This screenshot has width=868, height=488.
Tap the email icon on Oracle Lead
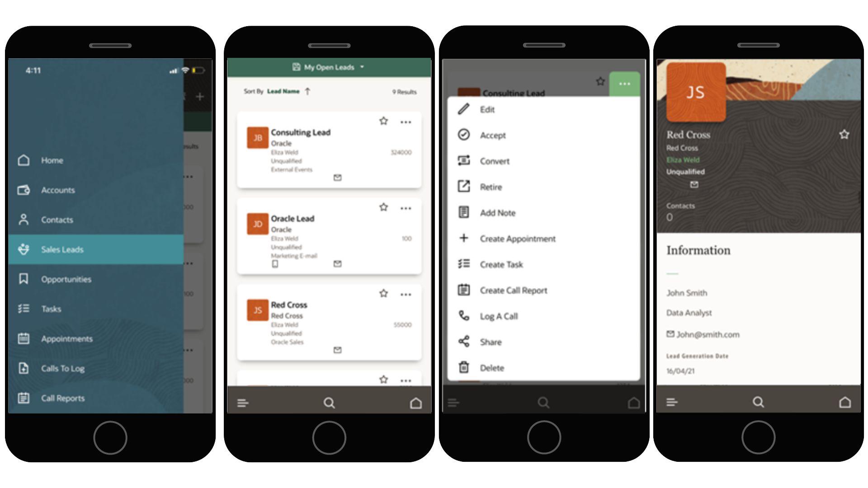click(338, 263)
